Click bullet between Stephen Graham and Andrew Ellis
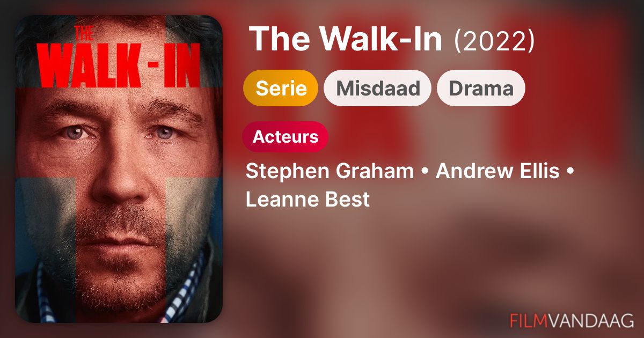 coord(425,172)
